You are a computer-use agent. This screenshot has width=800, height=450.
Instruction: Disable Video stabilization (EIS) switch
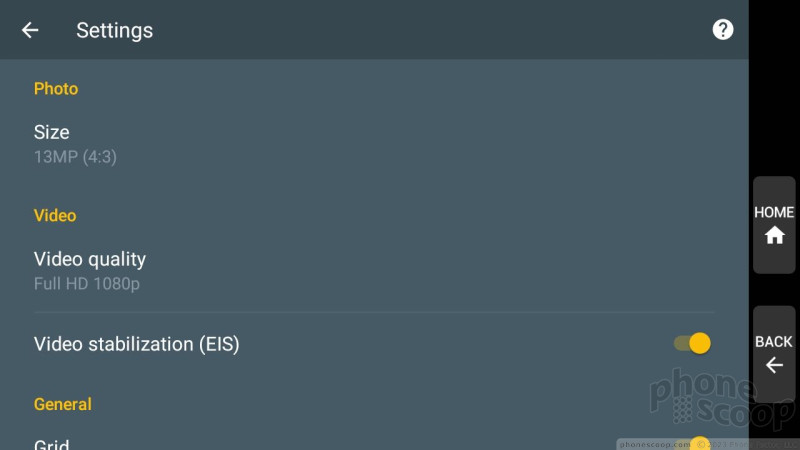coord(692,343)
